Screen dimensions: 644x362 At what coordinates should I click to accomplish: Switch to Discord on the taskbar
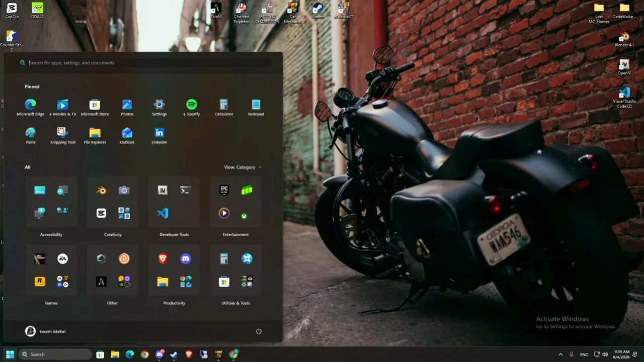pyautogui.click(x=159, y=354)
